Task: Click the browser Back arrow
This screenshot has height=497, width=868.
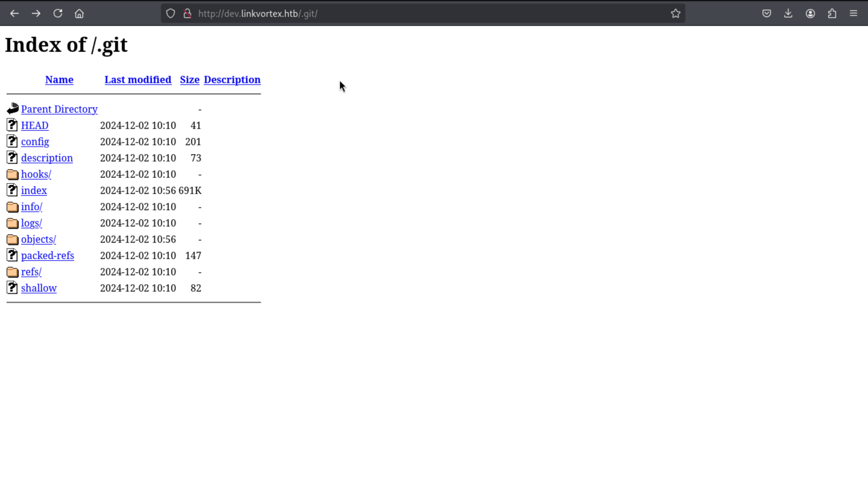Action: (14, 14)
